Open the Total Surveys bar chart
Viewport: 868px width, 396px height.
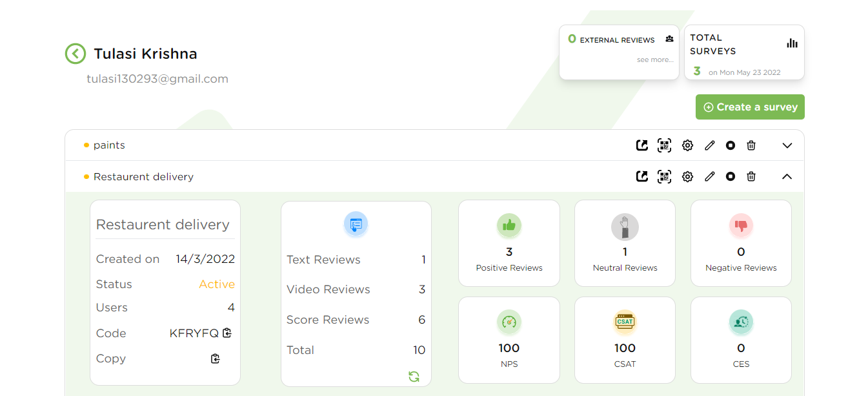pyautogui.click(x=792, y=42)
